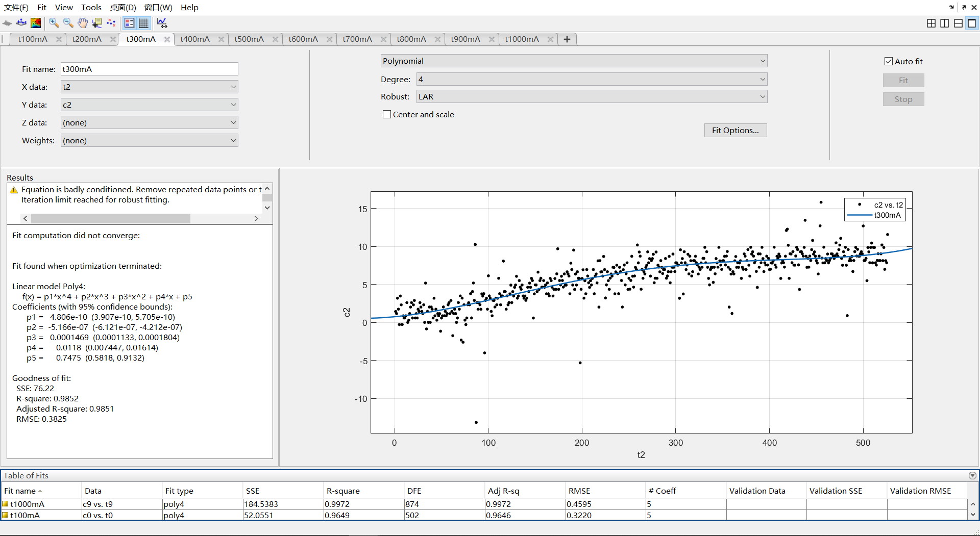The image size is (980, 536).
Task: Close the t300mA fit tab
Action: pos(167,39)
